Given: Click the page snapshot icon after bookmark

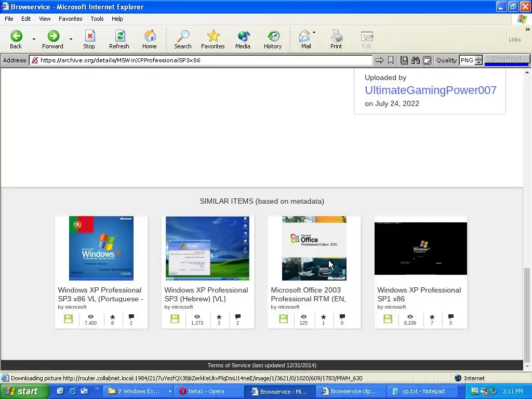Looking at the screenshot, I should [x=404, y=60].
